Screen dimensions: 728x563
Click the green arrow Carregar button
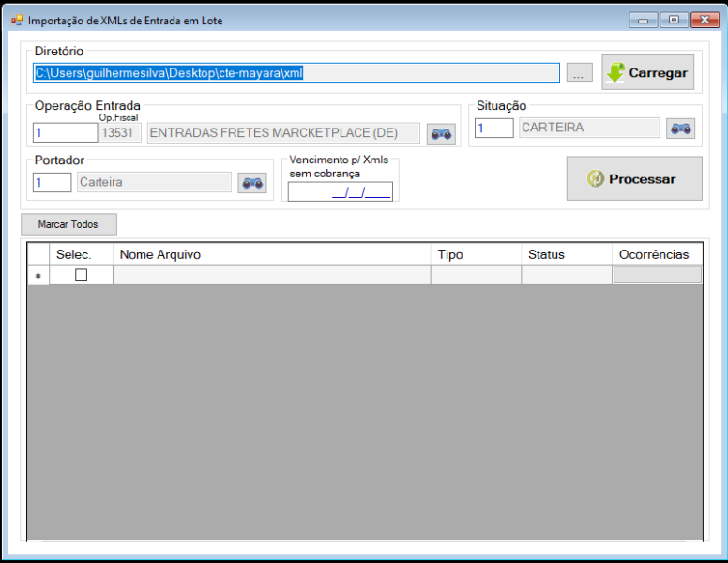pos(648,72)
